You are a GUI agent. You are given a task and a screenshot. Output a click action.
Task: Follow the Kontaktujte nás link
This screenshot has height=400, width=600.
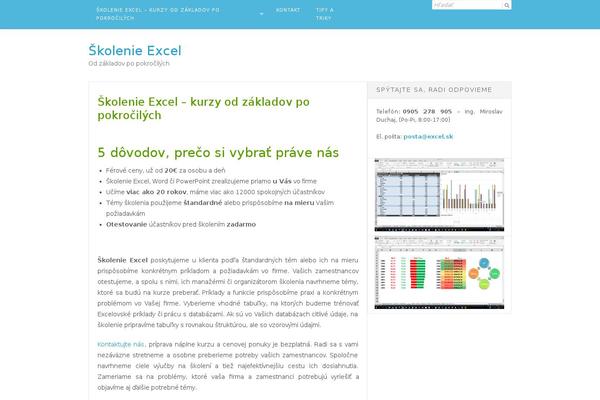pos(121,344)
